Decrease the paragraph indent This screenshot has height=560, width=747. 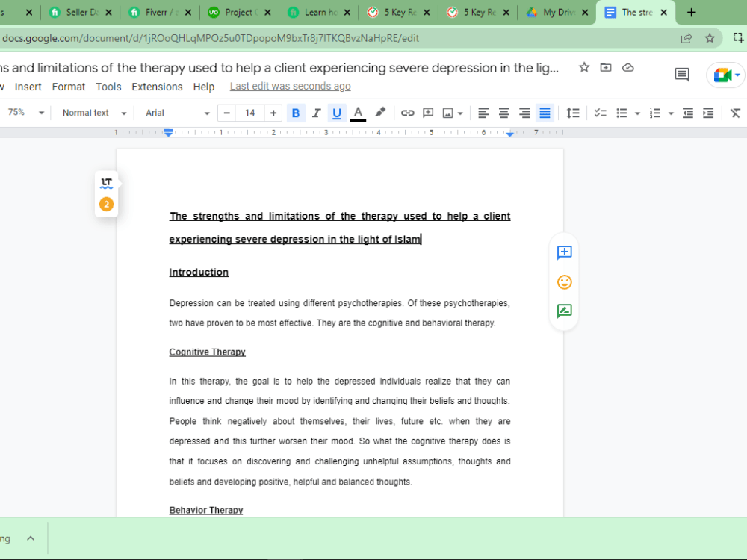click(687, 113)
